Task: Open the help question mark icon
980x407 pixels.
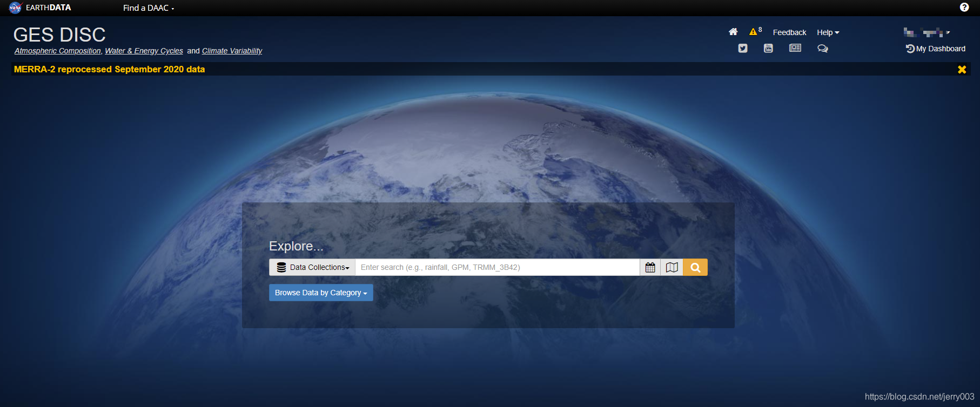Action: click(x=964, y=7)
